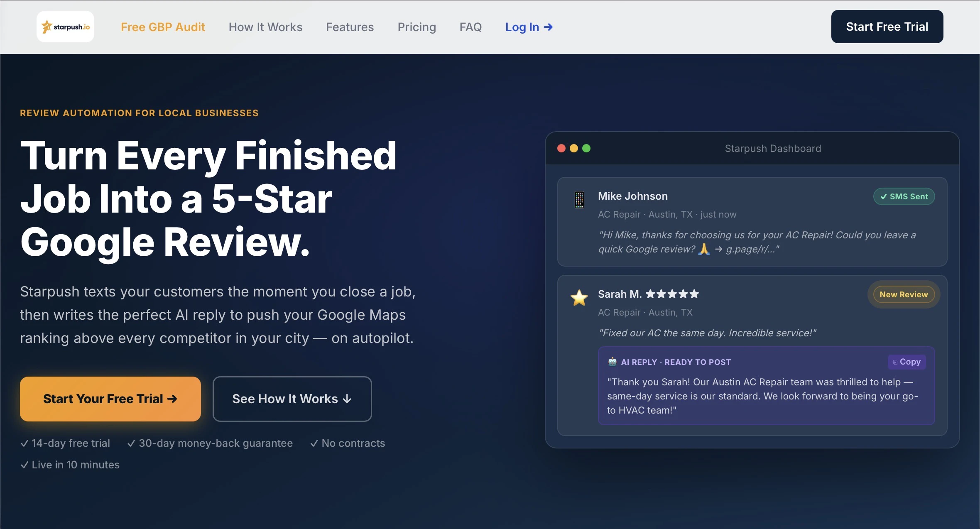
Task: Click the Mike Johnson name
Action: click(633, 196)
